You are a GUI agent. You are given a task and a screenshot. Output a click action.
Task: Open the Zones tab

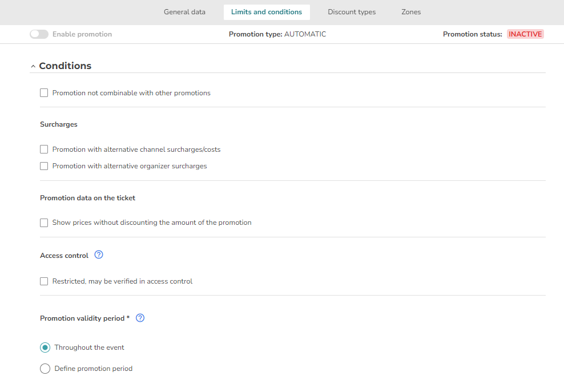[x=411, y=12]
